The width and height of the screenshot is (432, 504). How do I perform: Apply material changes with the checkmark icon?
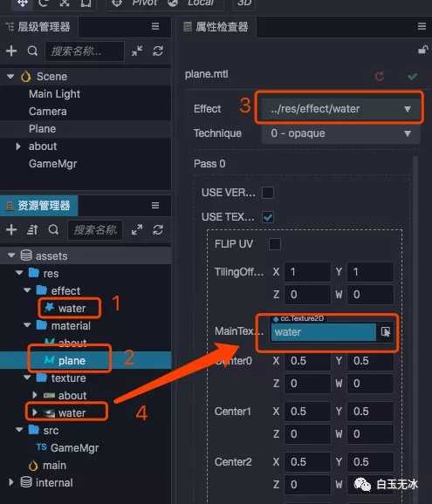tap(413, 77)
